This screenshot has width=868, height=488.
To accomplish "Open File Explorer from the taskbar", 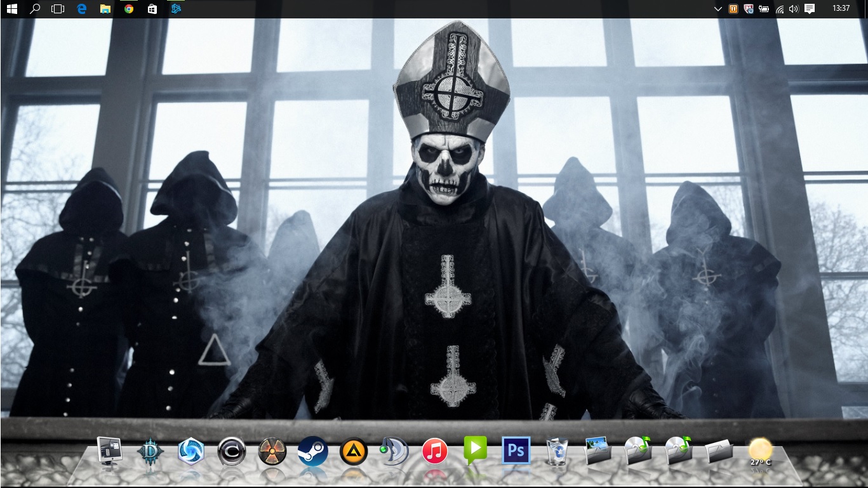I will (105, 9).
